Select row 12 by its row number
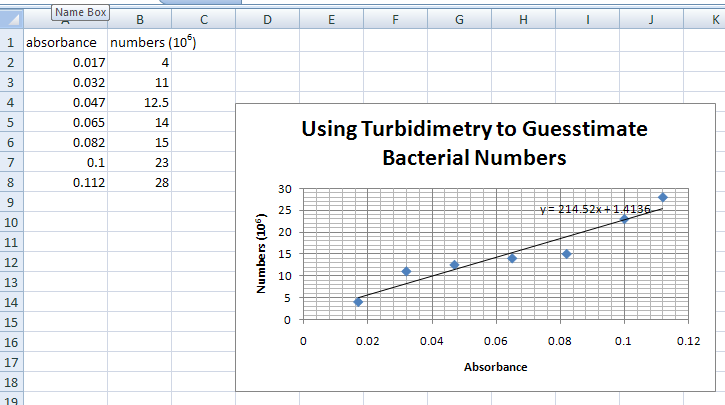 (10, 262)
